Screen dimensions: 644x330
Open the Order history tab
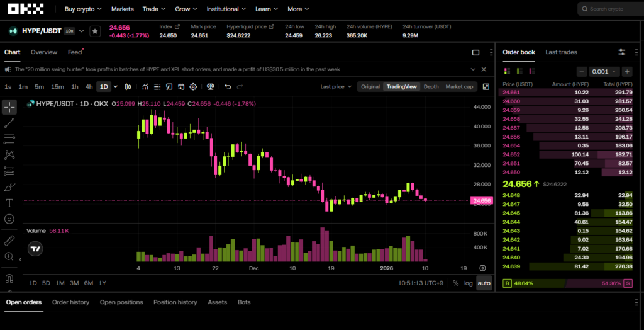[x=70, y=302]
